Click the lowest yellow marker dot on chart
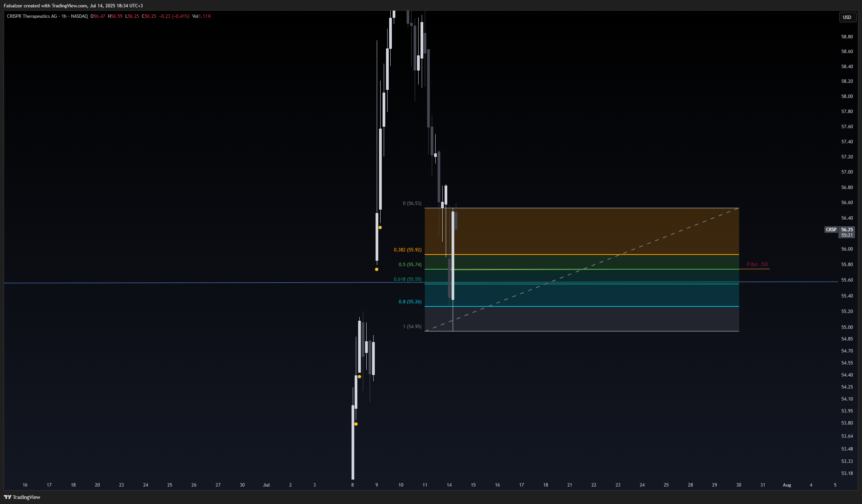862x504 pixels. tap(356, 424)
